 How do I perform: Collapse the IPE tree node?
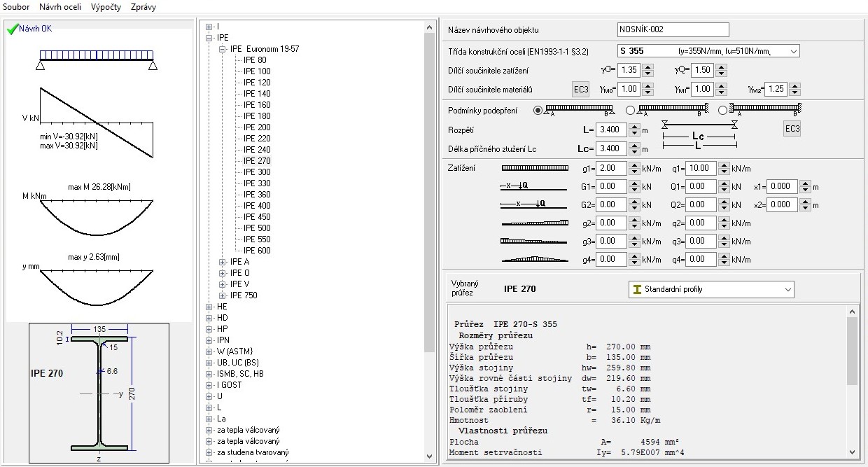coord(209,38)
